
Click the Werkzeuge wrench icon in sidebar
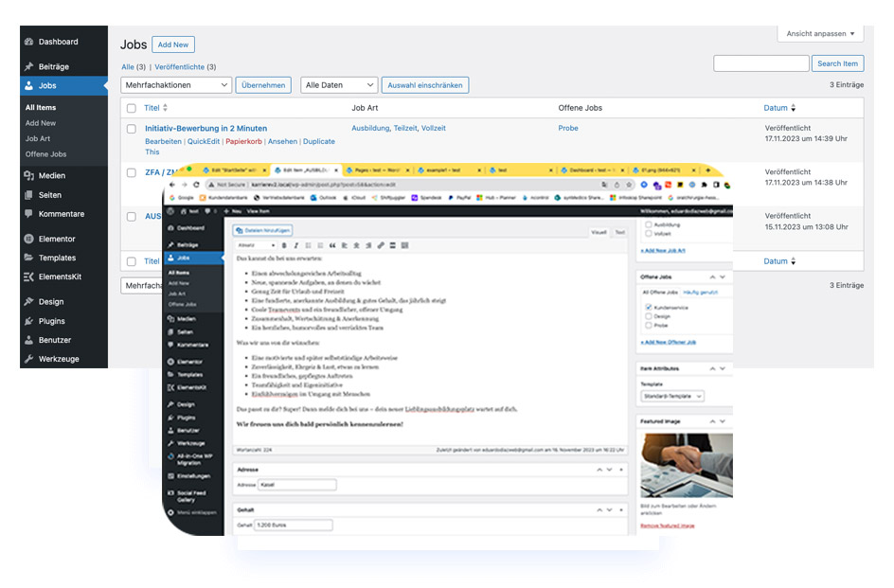click(x=29, y=359)
